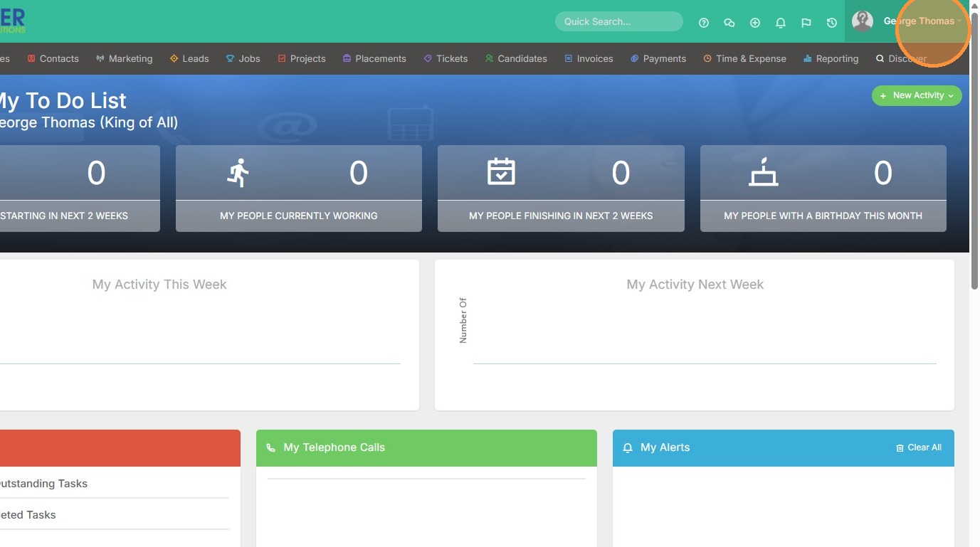The height and width of the screenshot is (547, 980).
Task: Click the "My Telephone Calls" panel title
Action: 334,447
